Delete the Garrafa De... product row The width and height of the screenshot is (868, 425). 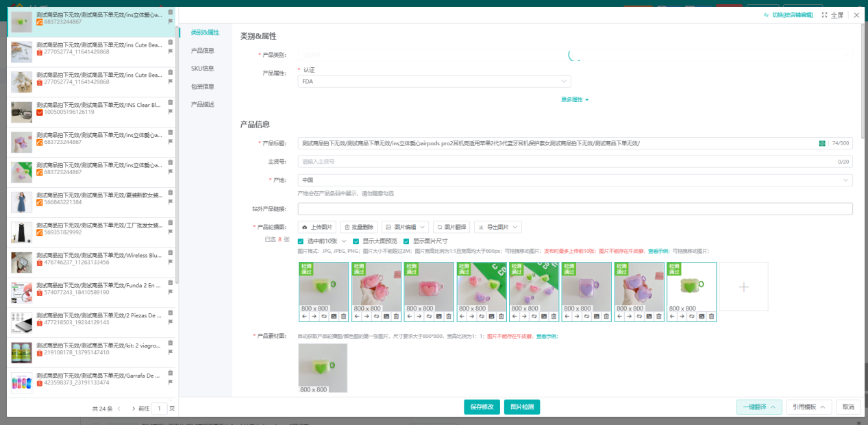(x=171, y=374)
